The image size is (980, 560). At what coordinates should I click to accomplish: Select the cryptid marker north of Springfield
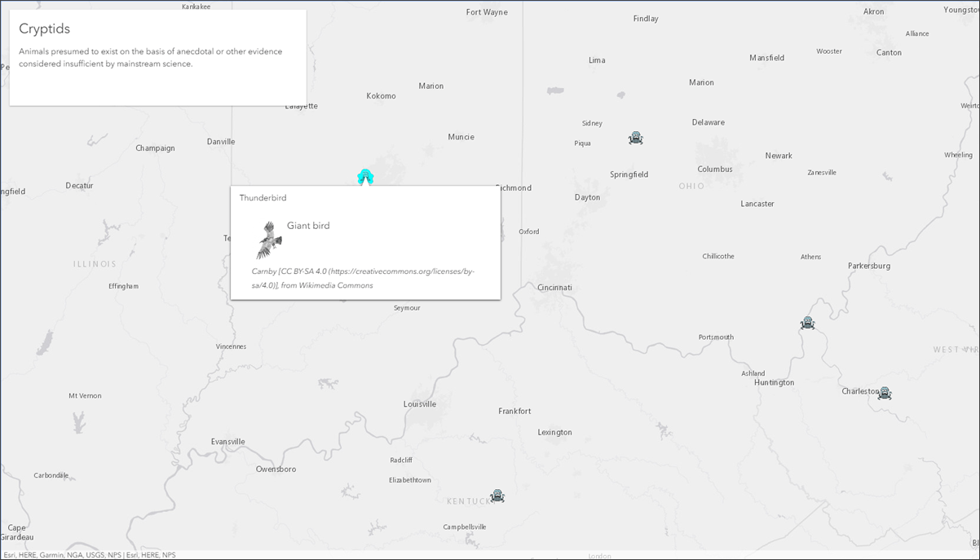[636, 138]
